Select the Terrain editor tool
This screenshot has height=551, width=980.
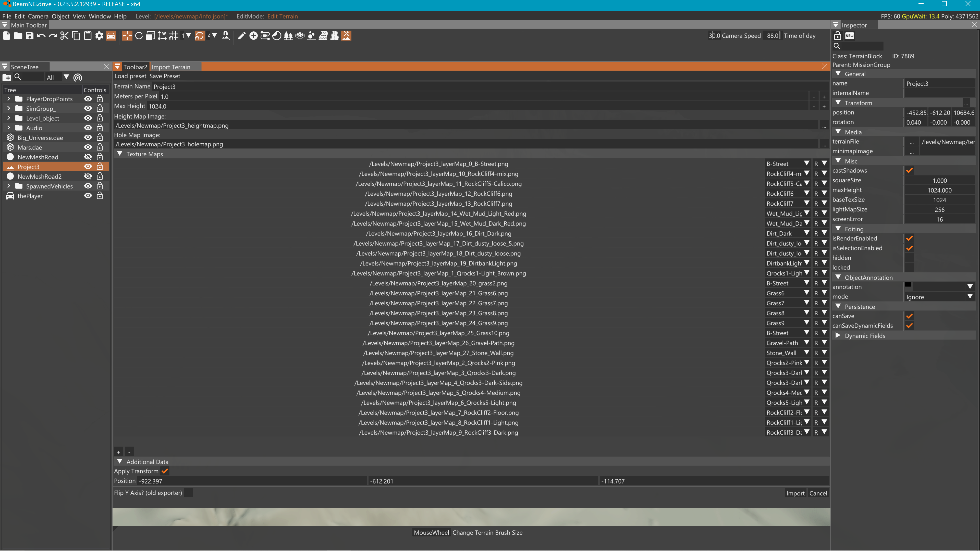(x=346, y=36)
